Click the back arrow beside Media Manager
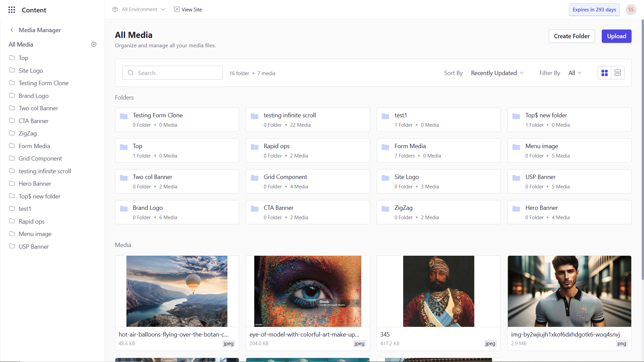 coord(12,30)
